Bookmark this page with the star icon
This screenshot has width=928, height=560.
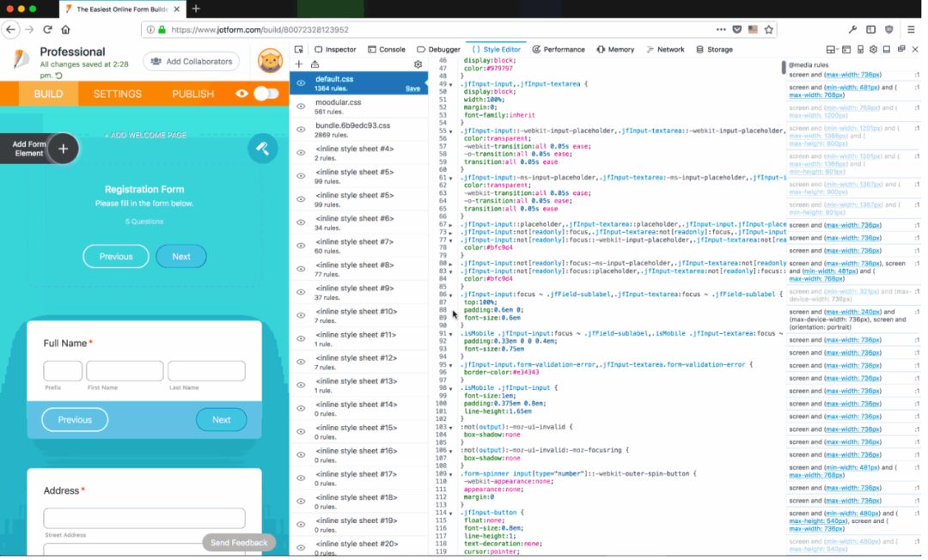[x=769, y=29]
